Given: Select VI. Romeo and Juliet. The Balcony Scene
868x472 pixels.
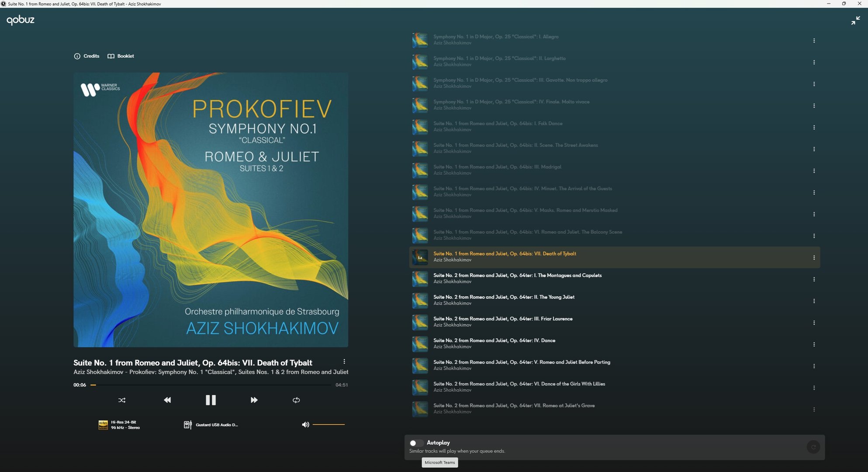Looking at the screenshot, I should pos(615,235).
